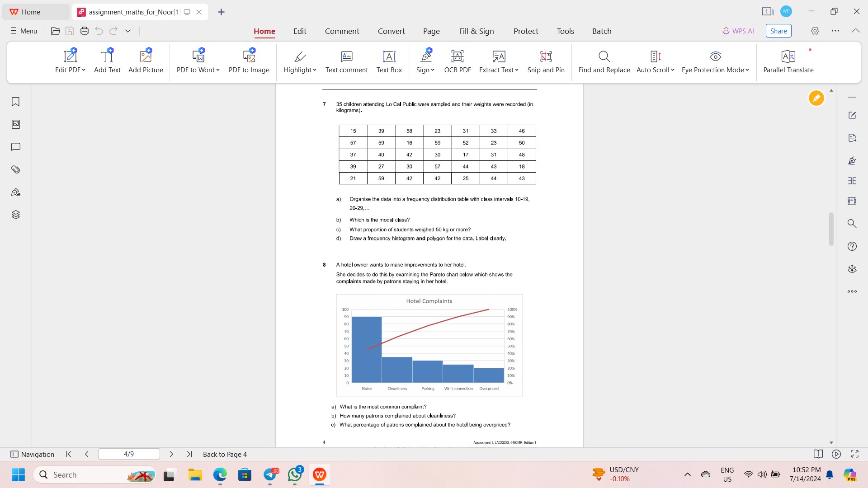Open the thumbnails panel in sidebar
The image size is (868, 488).
tap(16, 124)
